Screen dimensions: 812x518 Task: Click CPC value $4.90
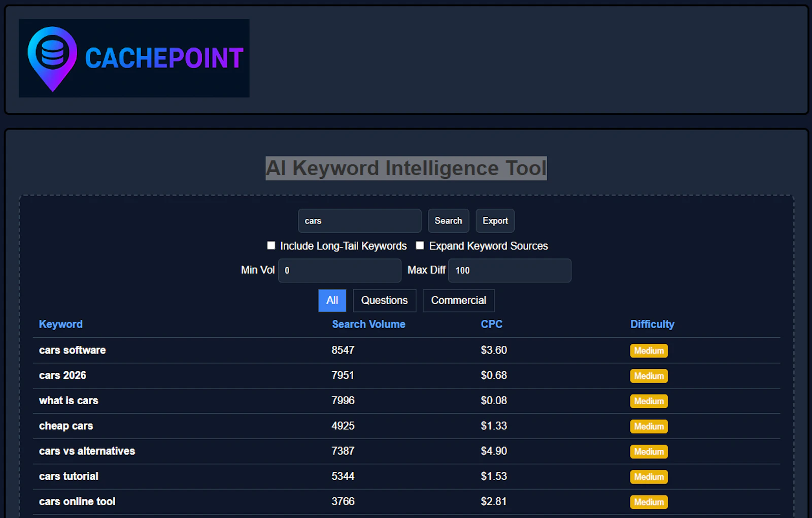click(x=494, y=451)
